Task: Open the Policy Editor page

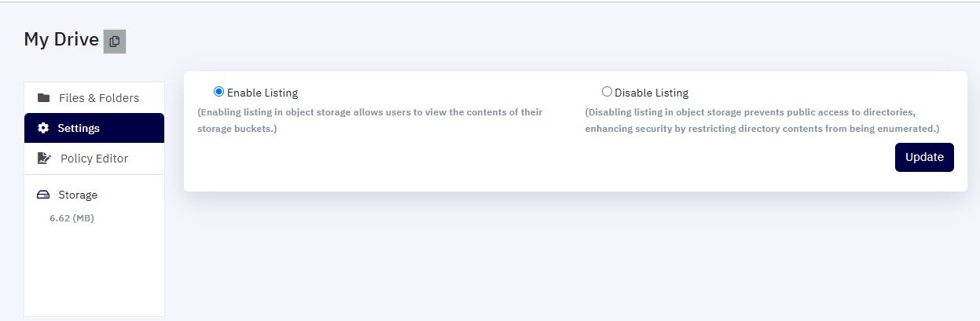Action: [94, 158]
